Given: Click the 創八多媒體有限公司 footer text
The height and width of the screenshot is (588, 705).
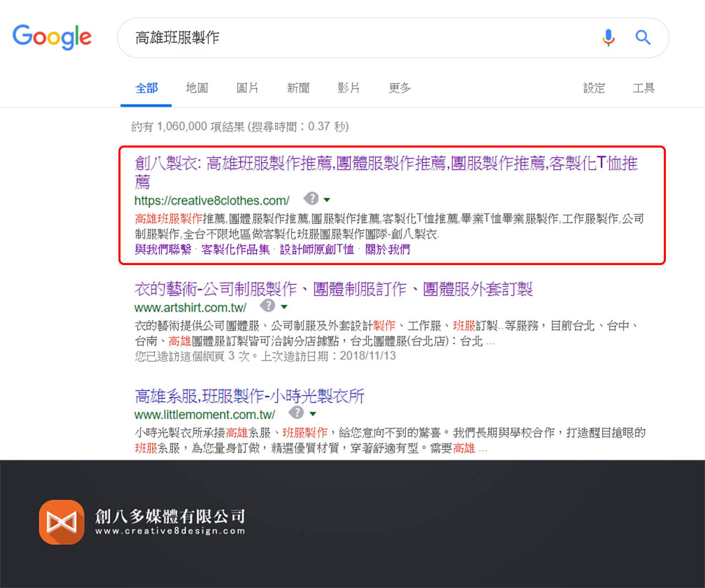Looking at the screenshot, I should pyautogui.click(x=170, y=516).
